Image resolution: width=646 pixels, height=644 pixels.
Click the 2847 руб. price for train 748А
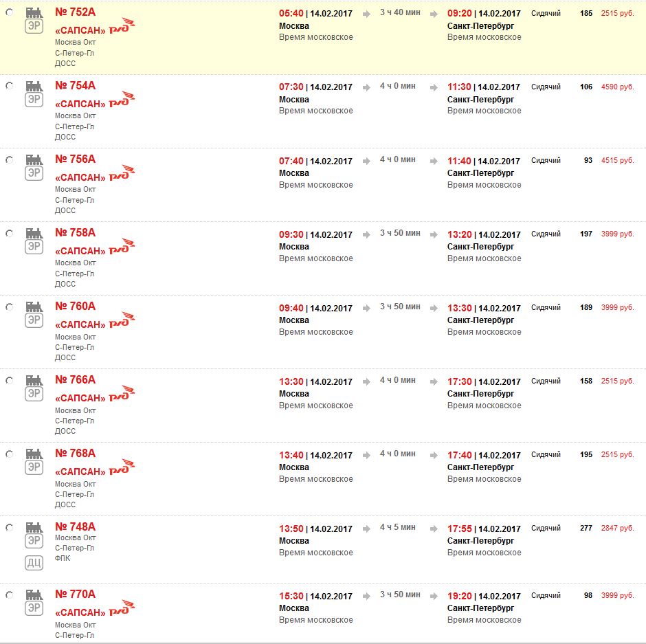617,528
